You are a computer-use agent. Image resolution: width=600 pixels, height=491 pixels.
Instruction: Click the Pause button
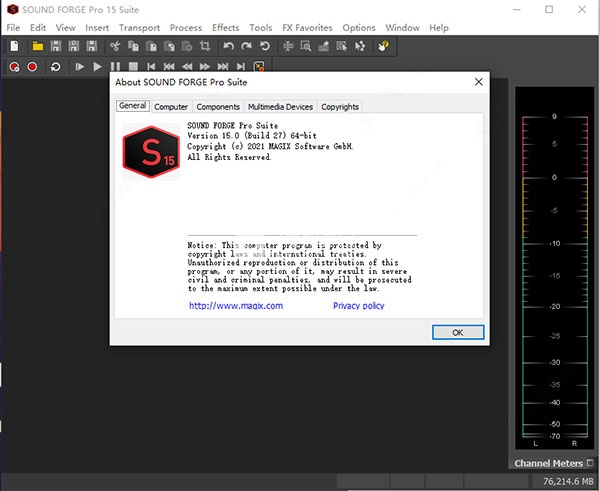point(115,67)
